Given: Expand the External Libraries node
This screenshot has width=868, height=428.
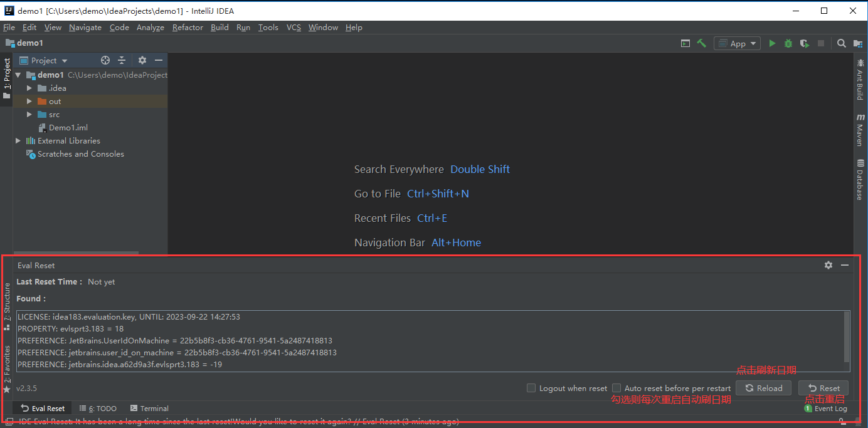Looking at the screenshot, I should pyautogui.click(x=18, y=141).
